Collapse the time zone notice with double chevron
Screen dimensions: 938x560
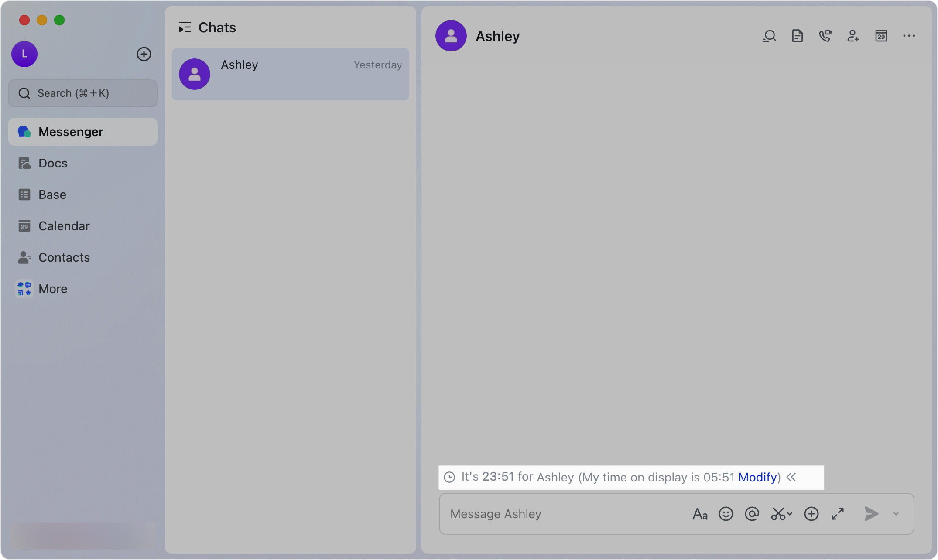coord(791,478)
